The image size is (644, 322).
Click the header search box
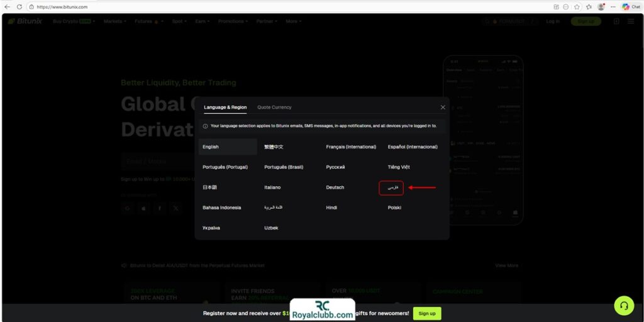(x=509, y=21)
